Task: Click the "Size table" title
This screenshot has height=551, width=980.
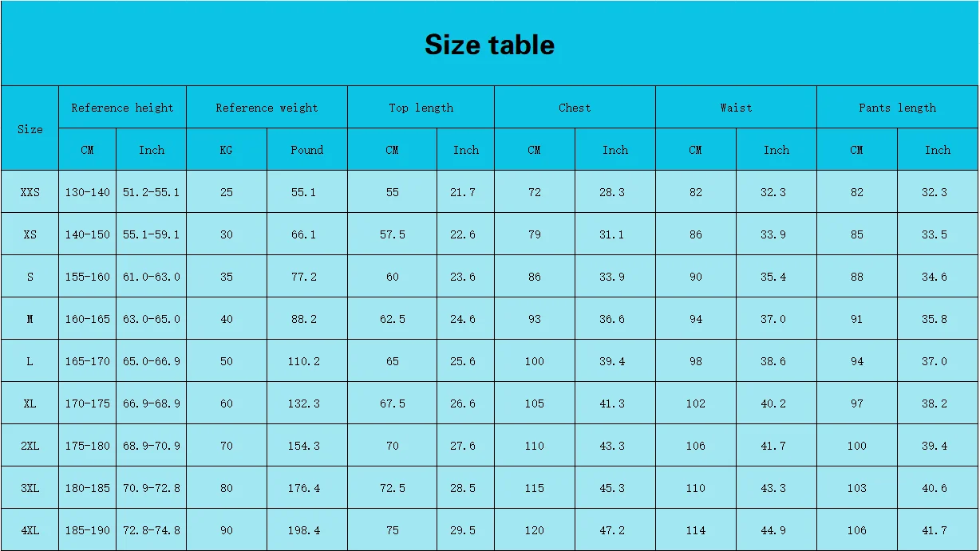Action: [x=489, y=45]
